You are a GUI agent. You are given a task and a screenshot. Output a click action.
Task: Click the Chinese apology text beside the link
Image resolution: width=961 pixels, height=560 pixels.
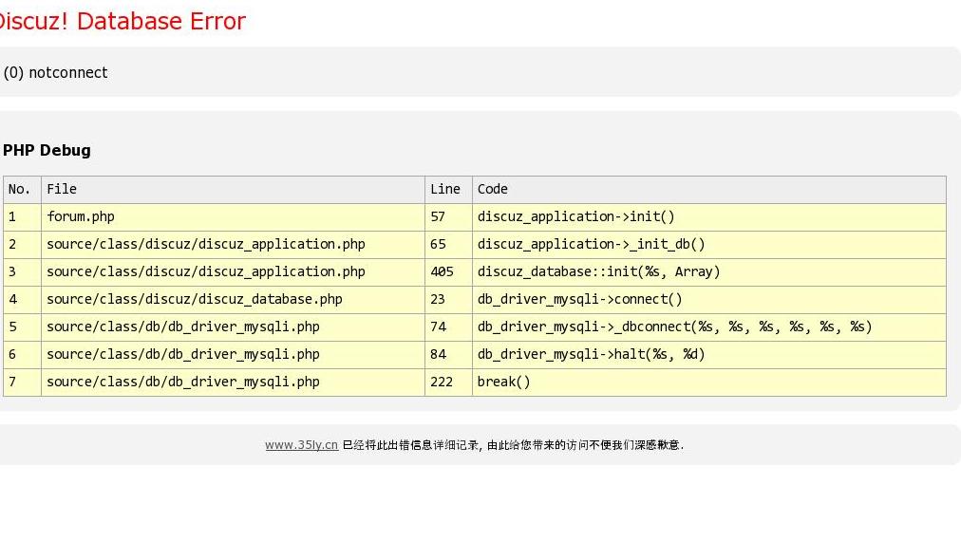pos(513,445)
